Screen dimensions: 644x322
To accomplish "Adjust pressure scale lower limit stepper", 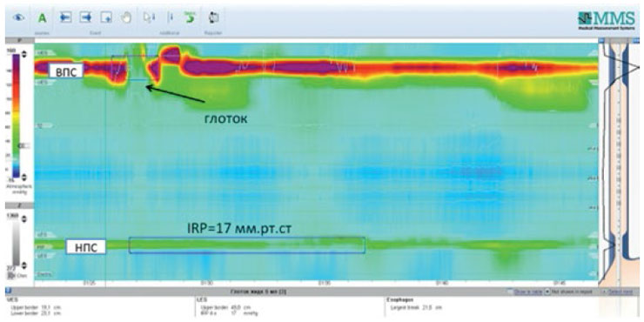I will [x=23, y=178].
